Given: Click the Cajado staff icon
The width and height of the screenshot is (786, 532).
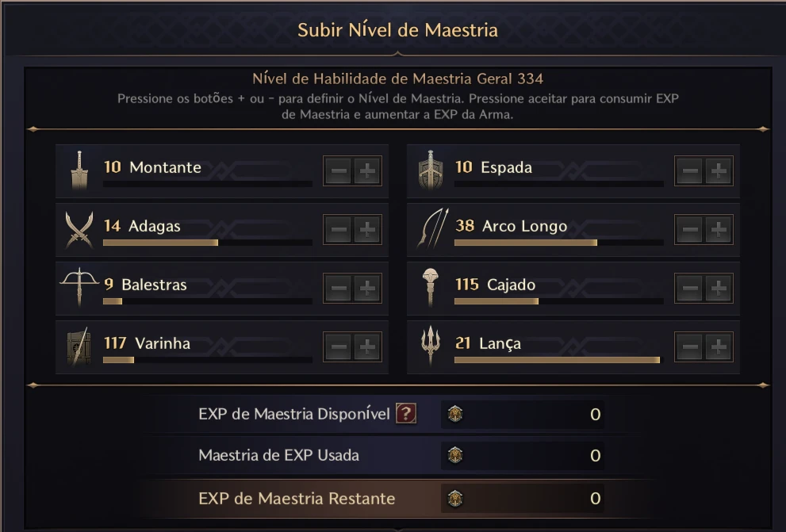Looking at the screenshot, I should pos(430,287).
